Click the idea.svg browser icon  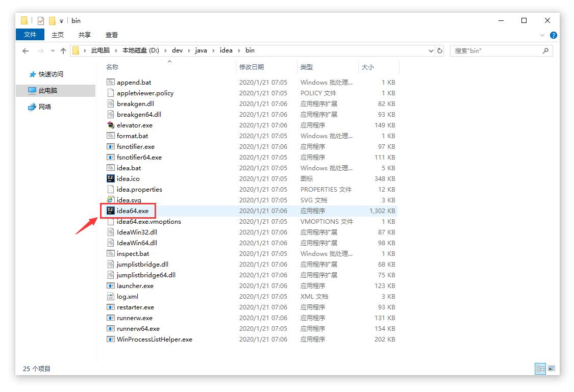(111, 200)
